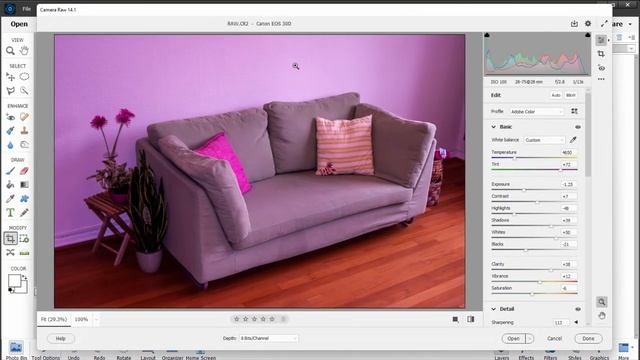This screenshot has width=640, height=360.
Task: Open the White Balance Custom dropdown
Action: [x=544, y=140]
